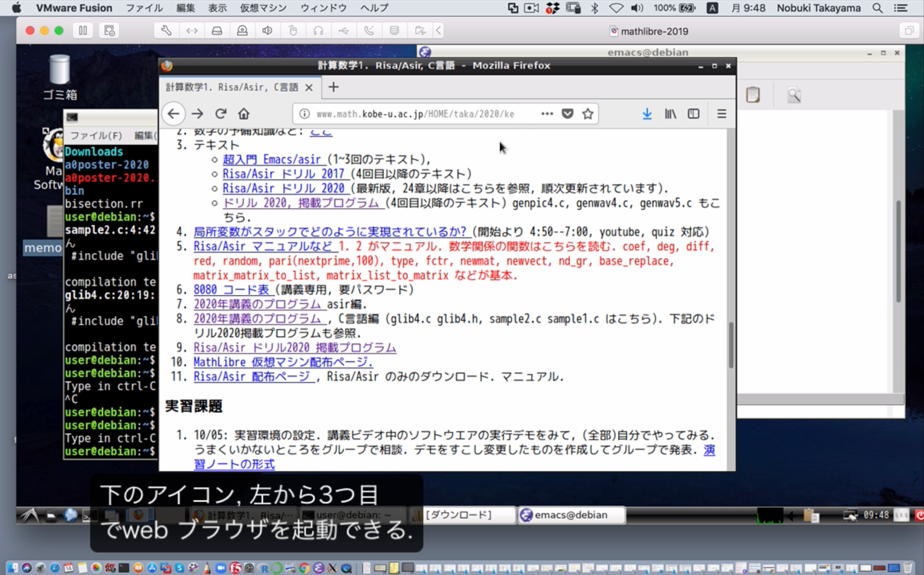This screenshot has width=924, height=575.
Task: Switch to [ダウンロード] taskbar window
Action: click(x=463, y=515)
